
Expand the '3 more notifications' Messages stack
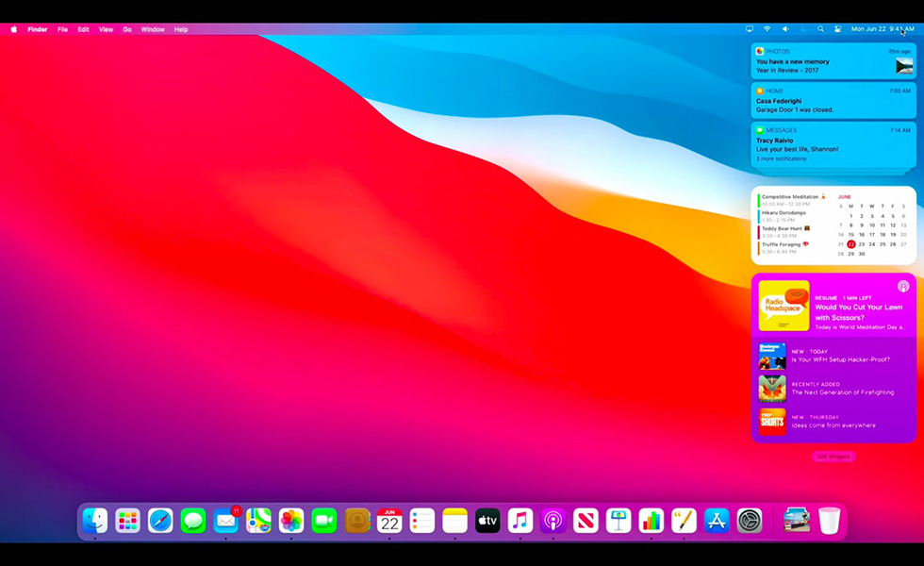(x=783, y=158)
